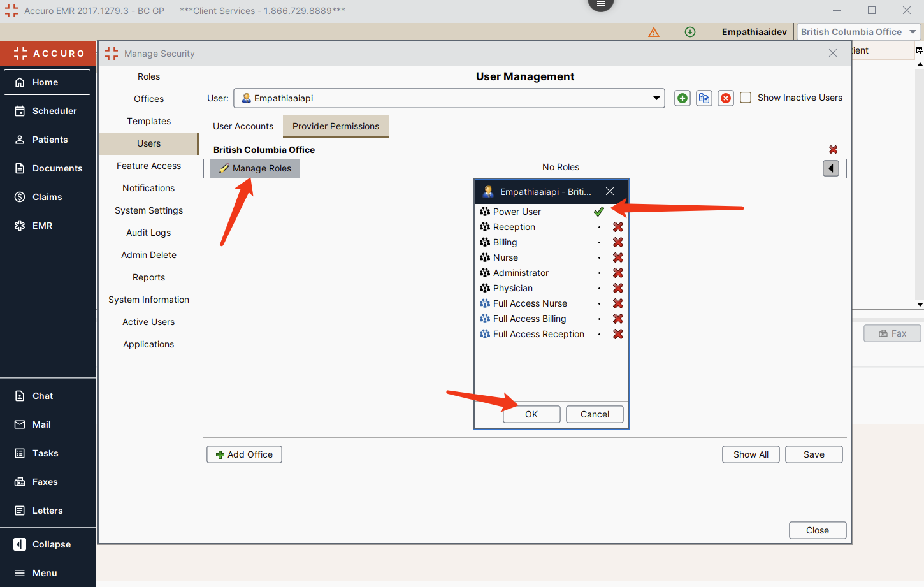Image resolution: width=924 pixels, height=587 pixels.
Task: Select Audit Logs in security menu
Action: 148,233
